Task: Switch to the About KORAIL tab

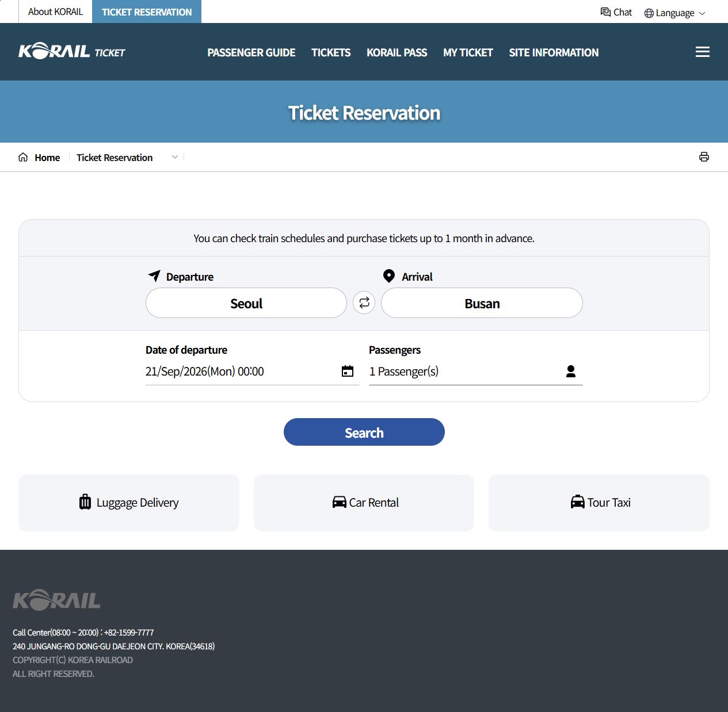Action: coord(55,12)
